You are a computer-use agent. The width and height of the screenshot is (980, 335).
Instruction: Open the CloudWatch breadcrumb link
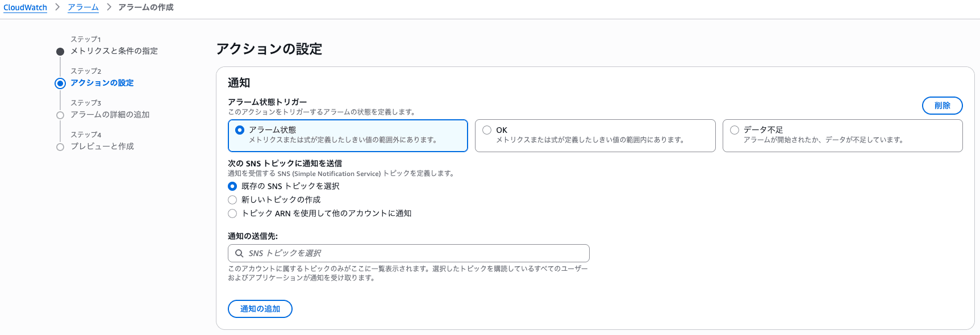point(25,7)
